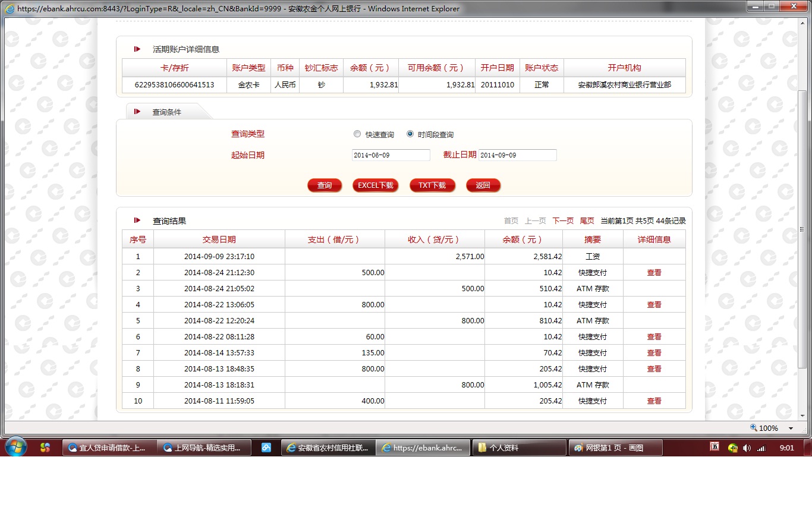Image resolution: width=812 pixels, height=520 pixels.
Task: Click the yellow-green security tray icon
Action: [733, 448]
